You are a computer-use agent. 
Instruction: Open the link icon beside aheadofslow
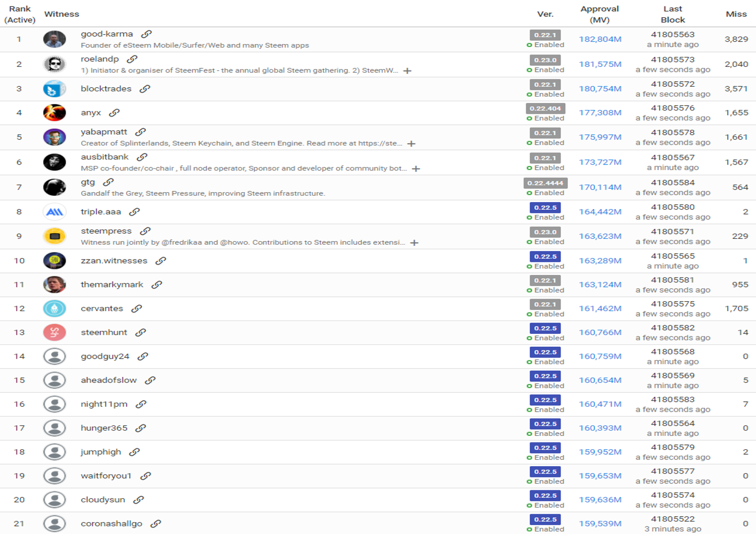click(150, 380)
